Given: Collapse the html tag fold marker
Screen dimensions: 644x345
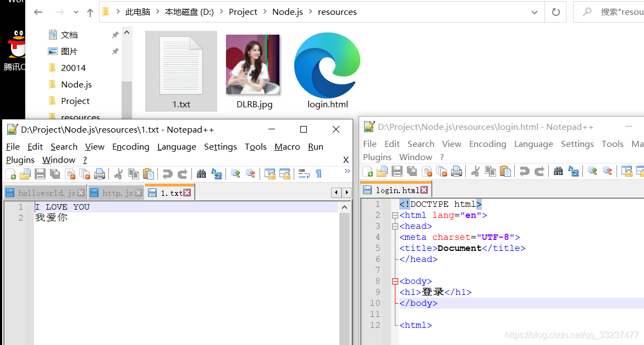Looking at the screenshot, I should 395,215.
